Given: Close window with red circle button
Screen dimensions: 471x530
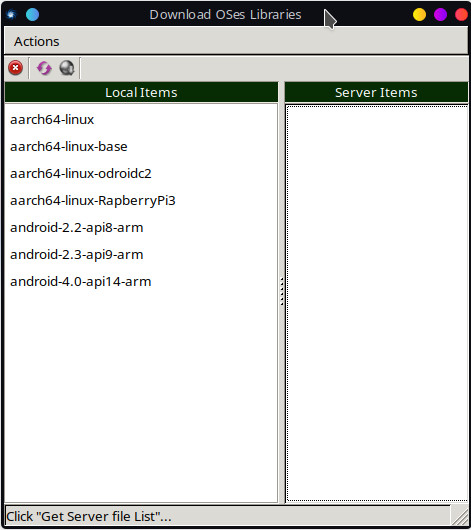Looking at the screenshot, I should 461,15.
